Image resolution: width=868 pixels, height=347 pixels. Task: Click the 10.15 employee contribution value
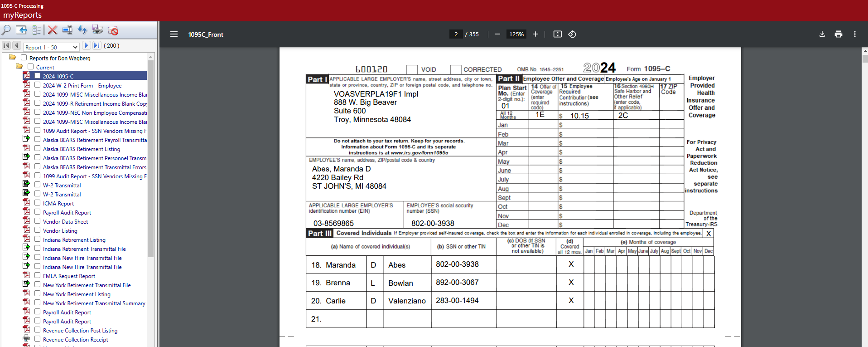click(579, 116)
